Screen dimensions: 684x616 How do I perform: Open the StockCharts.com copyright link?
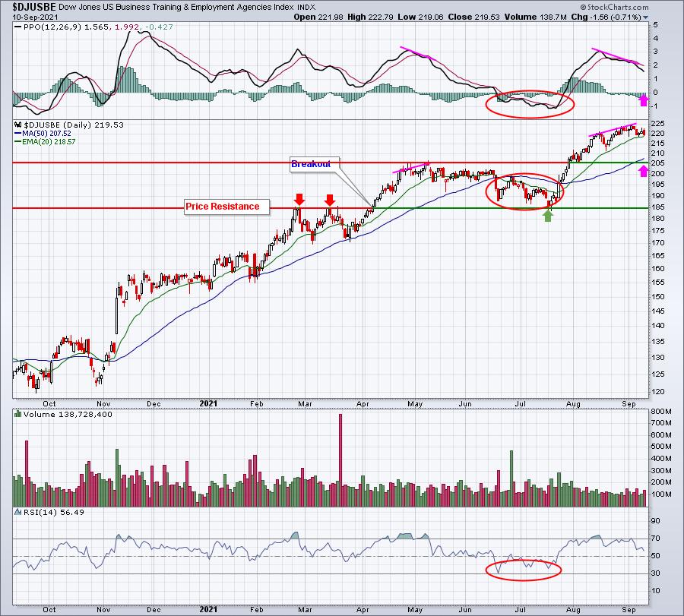point(614,7)
